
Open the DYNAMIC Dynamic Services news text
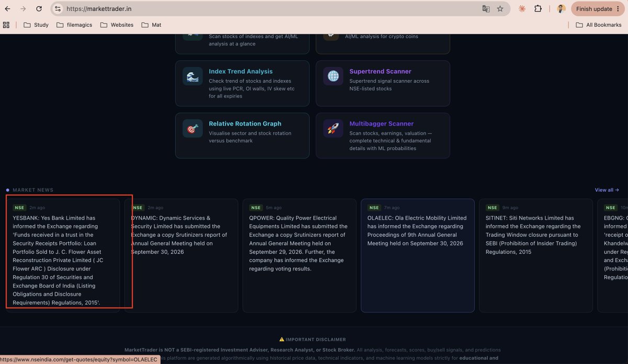coord(179,235)
